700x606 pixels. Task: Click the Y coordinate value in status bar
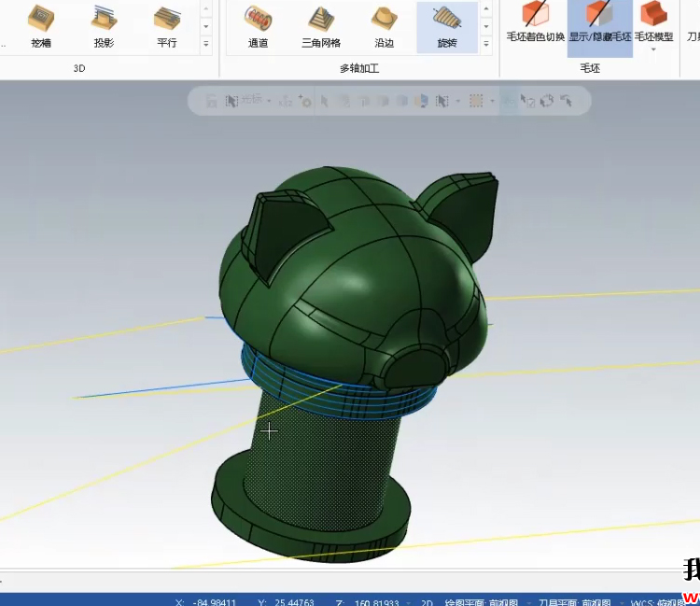click(294, 602)
